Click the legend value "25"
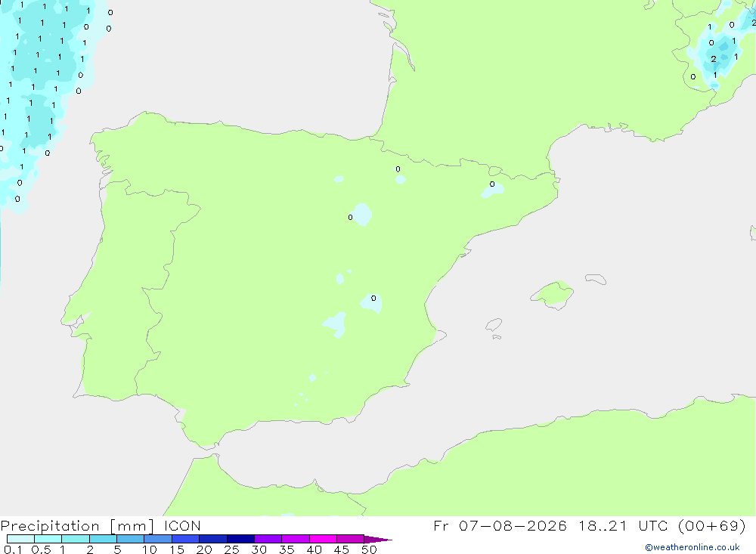756x554 pixels. (231, 549)
